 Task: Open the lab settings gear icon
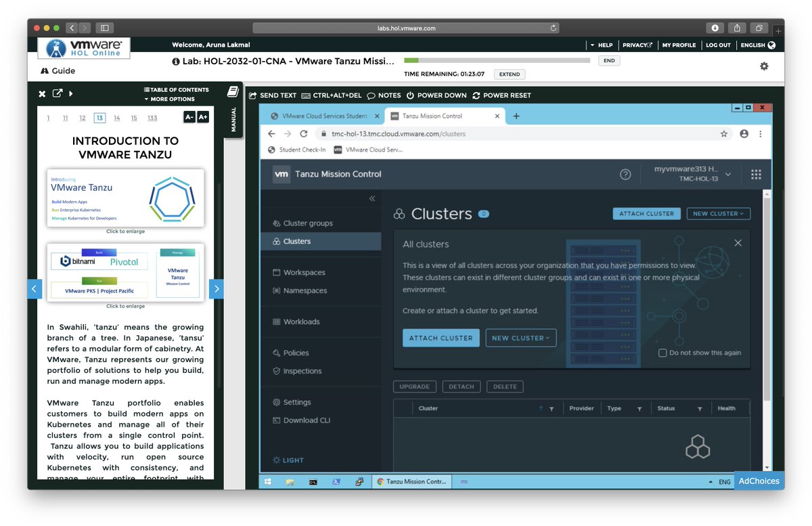[x=764, y=66]
